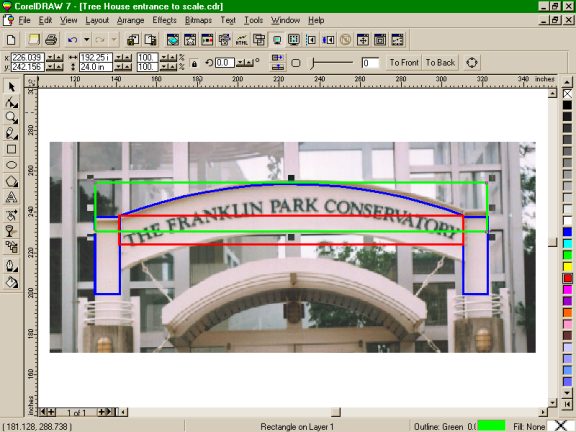Screen dimensions: 576x432
Task: Select the Rectangle tool
Action: click(11, 149)
